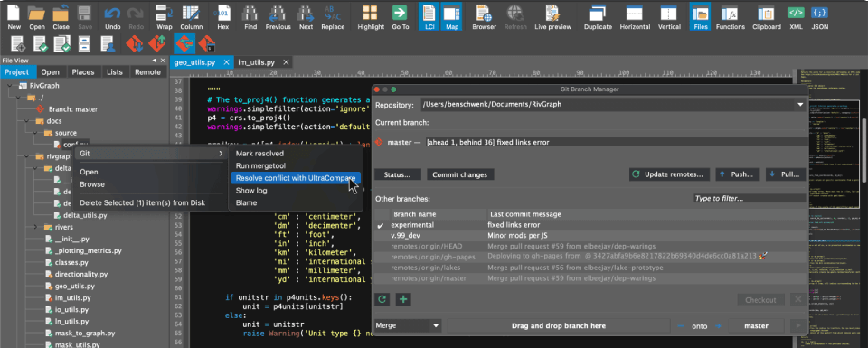Click the Commit changes button
This screenshot has height=348, width=868.
pos(459,174)
